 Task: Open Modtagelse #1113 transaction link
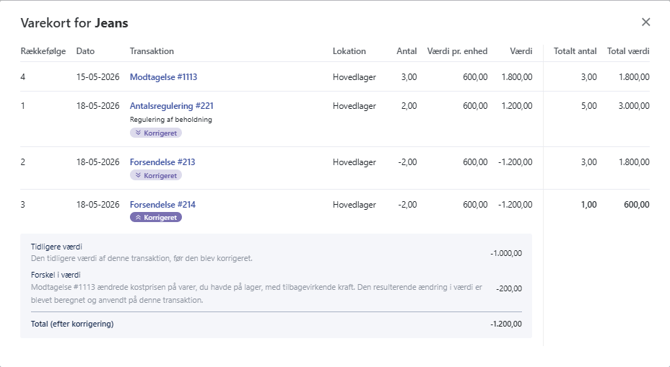click(163, 77)
